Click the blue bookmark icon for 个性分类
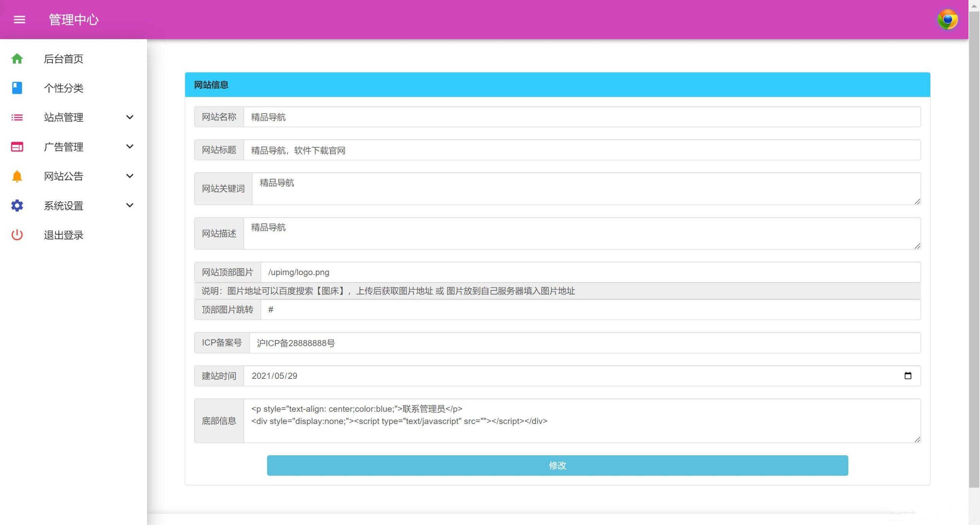Image resolution: width=980 pixels, height=525 pixels. pos(17,88)
